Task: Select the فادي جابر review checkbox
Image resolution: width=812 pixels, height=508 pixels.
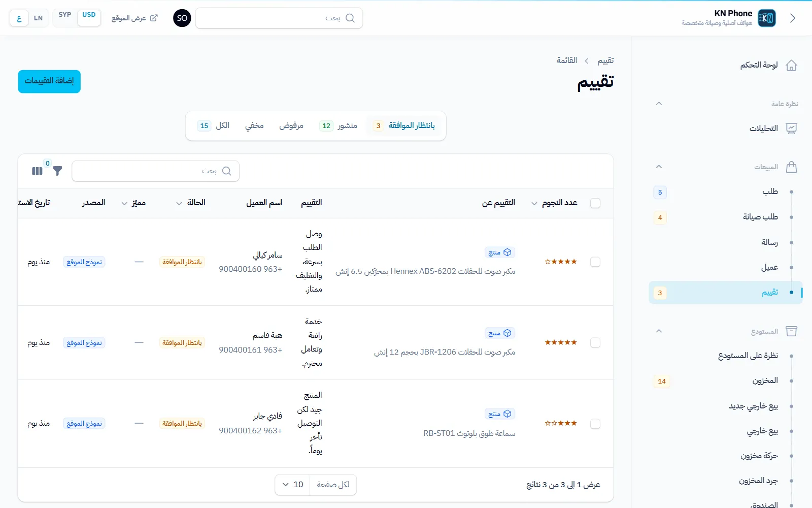Action: (595, 424)
